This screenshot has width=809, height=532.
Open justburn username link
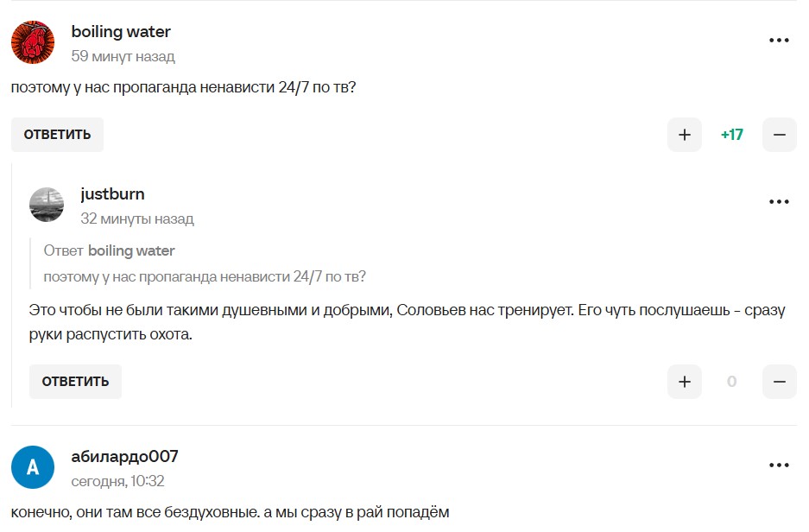tap(112, 193)
